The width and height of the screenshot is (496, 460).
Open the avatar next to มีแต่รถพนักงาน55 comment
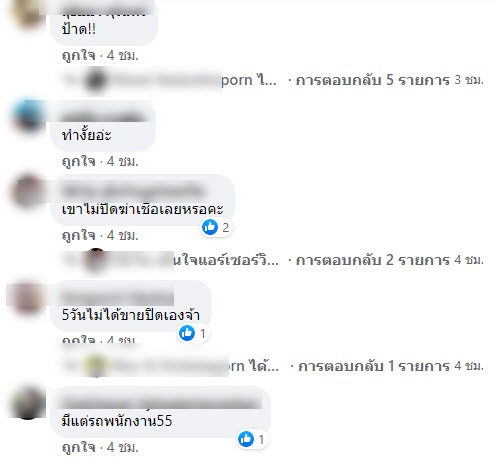tap(28, 403)
